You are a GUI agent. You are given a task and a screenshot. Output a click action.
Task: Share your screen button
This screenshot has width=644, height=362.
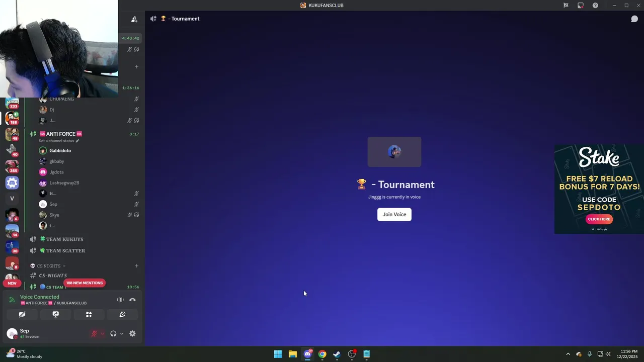click(55, 314)
